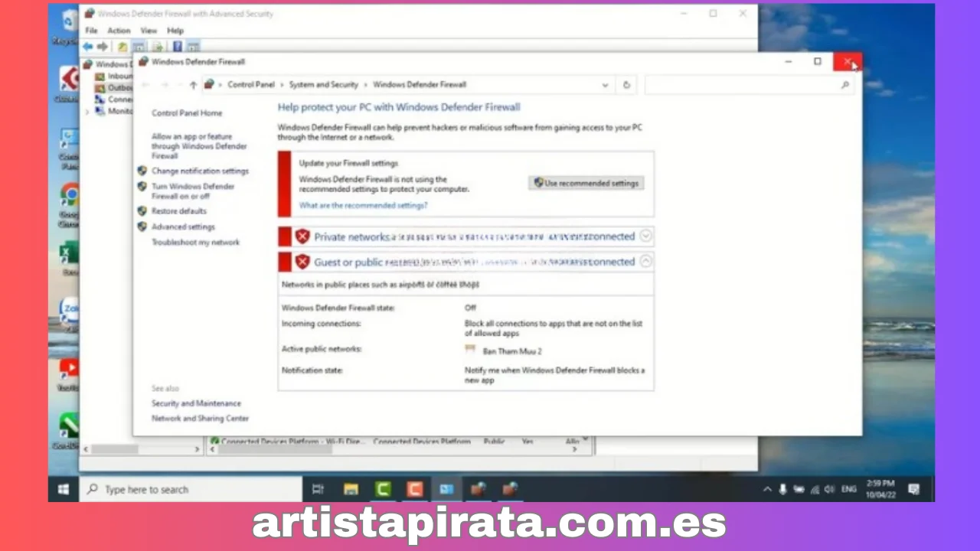Click the red shield icon for Guest or public networks
Screen dimensions: 980x551
(x=302, y=262)
